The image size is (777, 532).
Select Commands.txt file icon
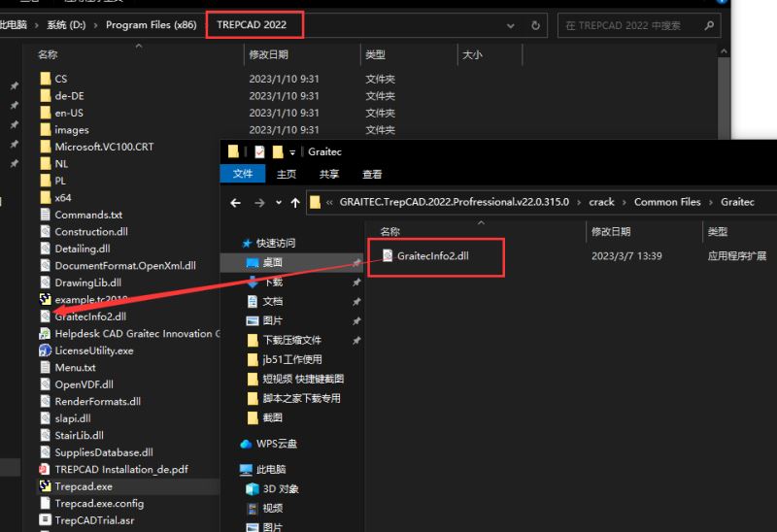(45, 215)
